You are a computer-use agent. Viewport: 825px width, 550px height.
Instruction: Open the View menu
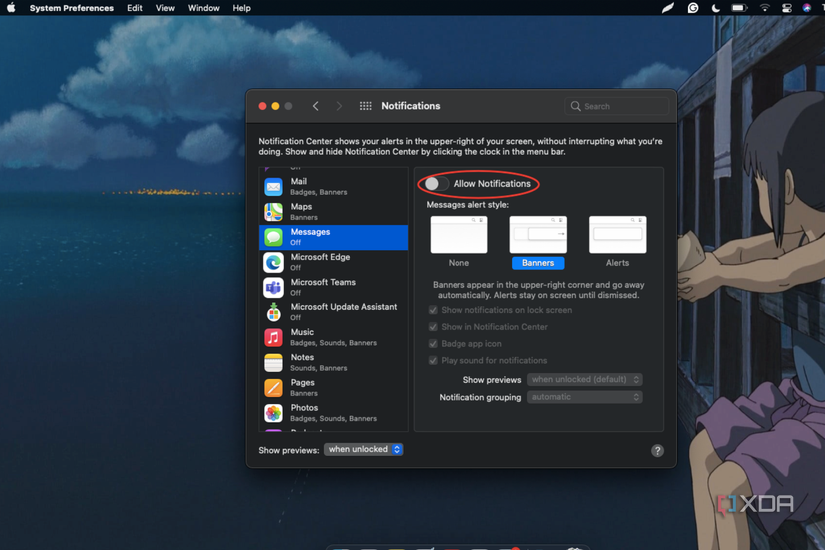coord(165,8)
